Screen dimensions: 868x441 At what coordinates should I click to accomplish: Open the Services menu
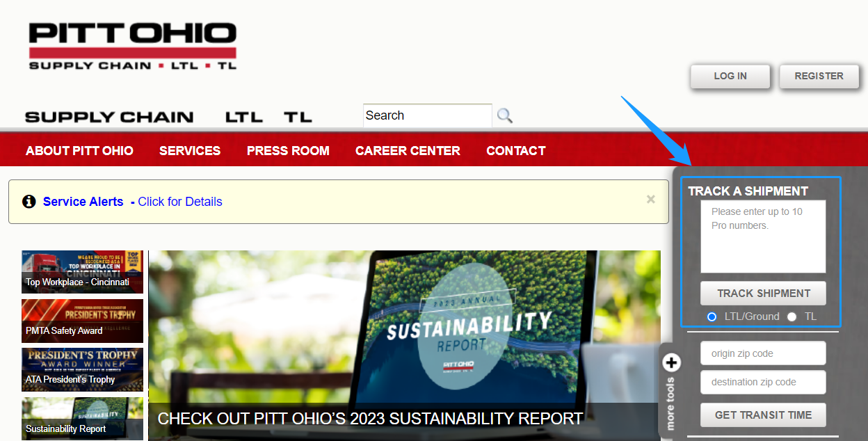(190, 150)
